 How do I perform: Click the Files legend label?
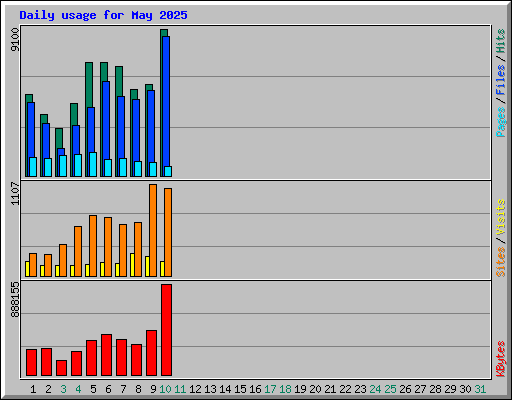501,79
